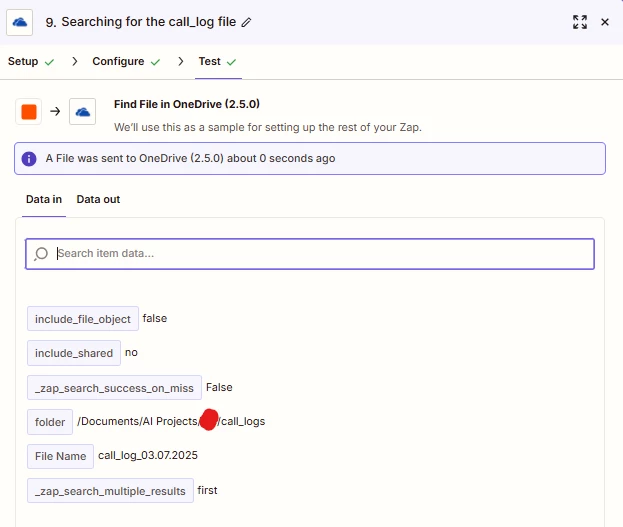
Task: Click the magnifier icon in search box
Action: click(41, 254)
